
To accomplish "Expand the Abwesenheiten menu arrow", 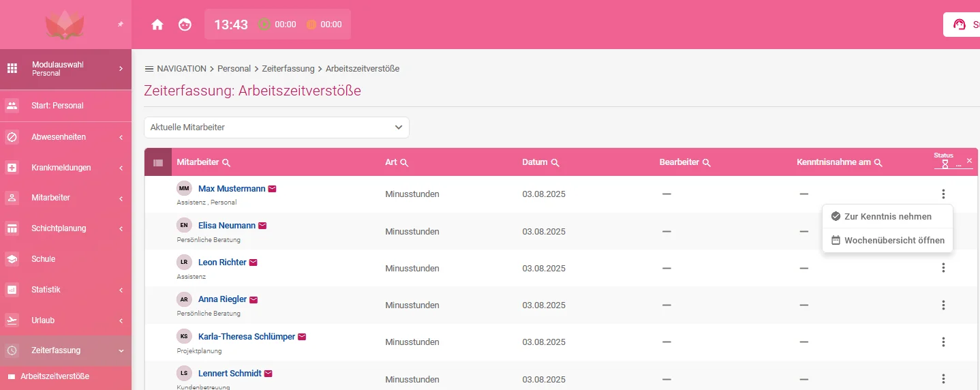I will [121, 137].
